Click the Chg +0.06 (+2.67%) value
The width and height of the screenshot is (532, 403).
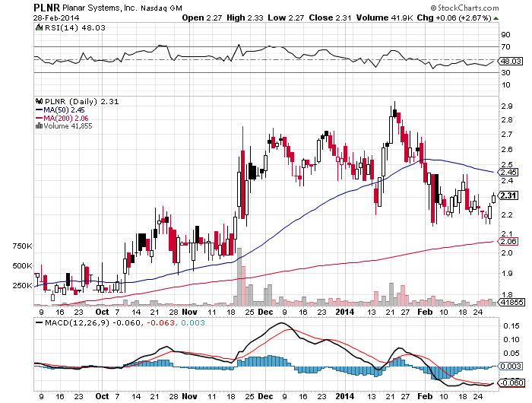[454, 17]
